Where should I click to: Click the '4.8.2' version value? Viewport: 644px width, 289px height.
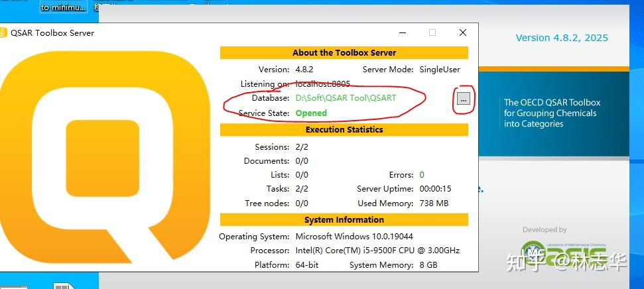coord(304,70)
